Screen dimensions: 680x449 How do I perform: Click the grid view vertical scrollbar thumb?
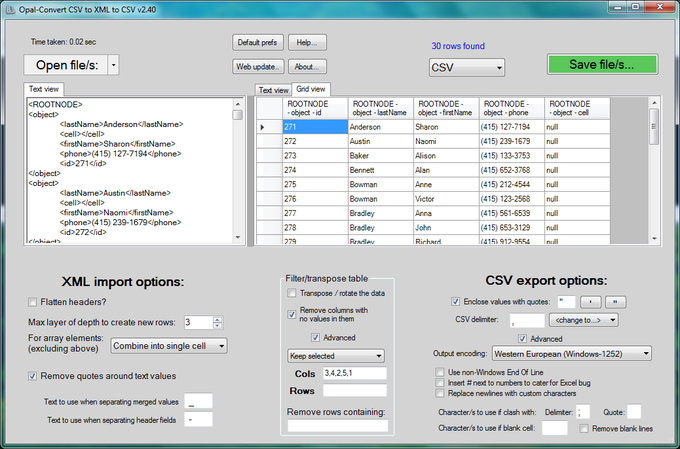click(654, 127)
